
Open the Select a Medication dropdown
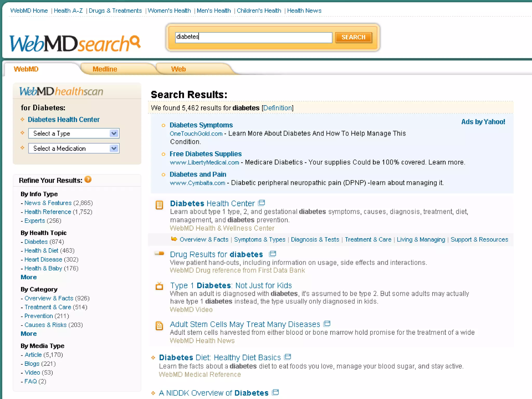pos(74,148)
